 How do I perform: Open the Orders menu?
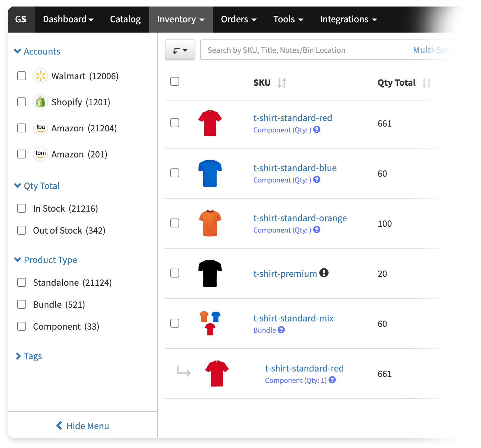point(239,19)
